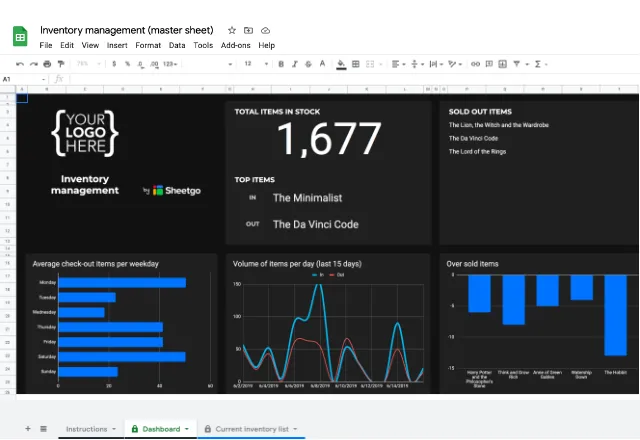Open the Edit menu
The width and height of the screenshot is (640, 440).
pyautogui.click(x=67, y=45)
